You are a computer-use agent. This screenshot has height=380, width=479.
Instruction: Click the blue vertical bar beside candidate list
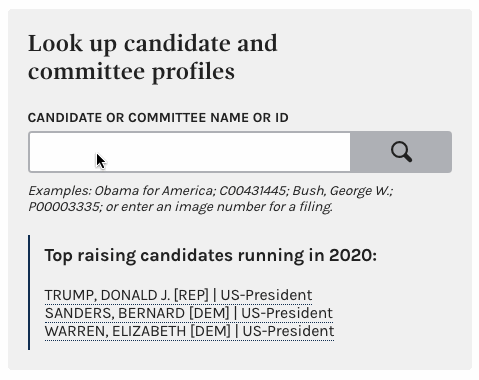29,292
